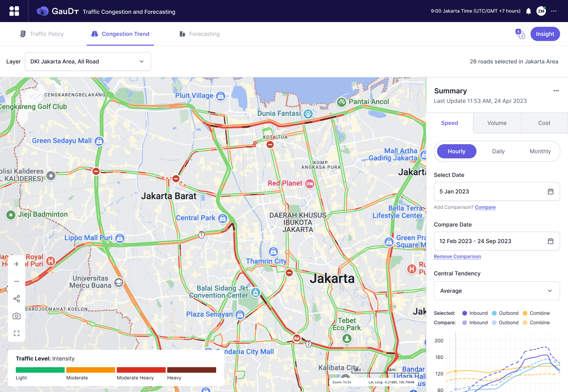Toggle Compare Outbond series
568x392 pixels.
(x=505, y=323)
